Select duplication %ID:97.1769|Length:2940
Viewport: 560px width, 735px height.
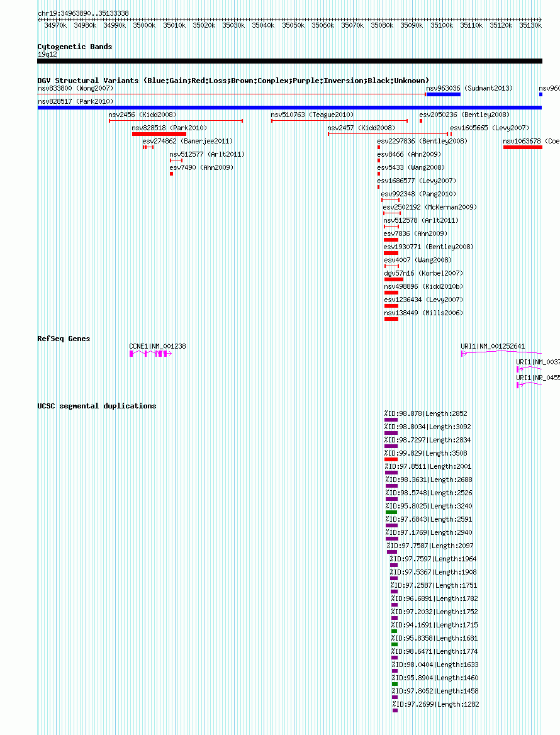coord(428,532)
